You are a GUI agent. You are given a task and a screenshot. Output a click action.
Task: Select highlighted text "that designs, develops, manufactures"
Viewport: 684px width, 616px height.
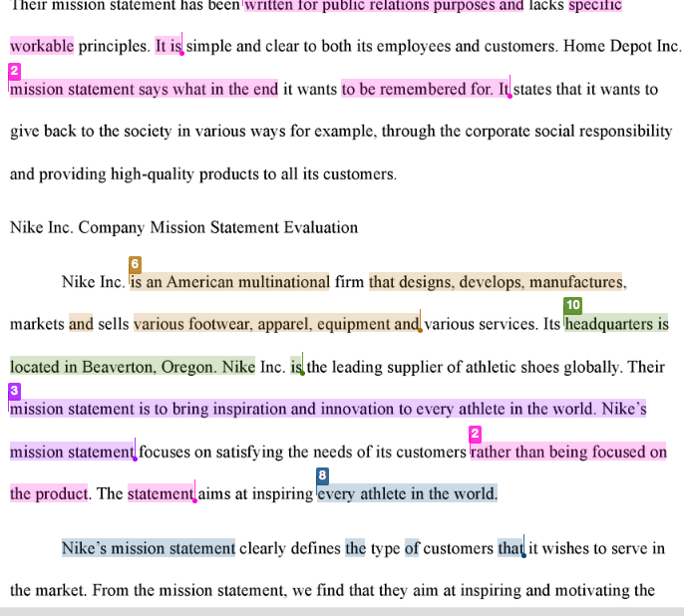496,282
